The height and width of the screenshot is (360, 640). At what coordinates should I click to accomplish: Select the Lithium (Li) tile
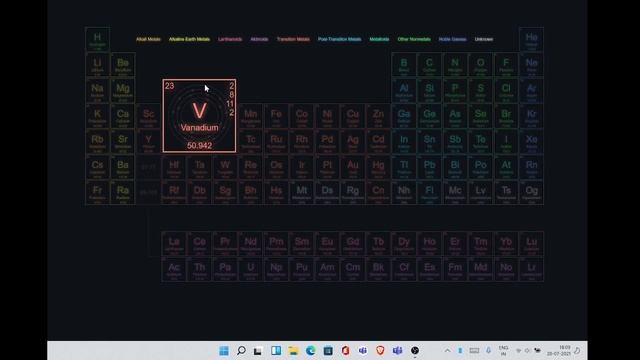(x=97, y=65)
